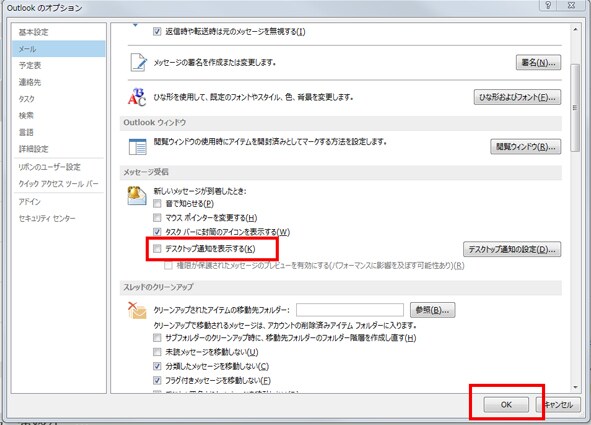Click the 署名(N)... button

click(x=538, y=63)
